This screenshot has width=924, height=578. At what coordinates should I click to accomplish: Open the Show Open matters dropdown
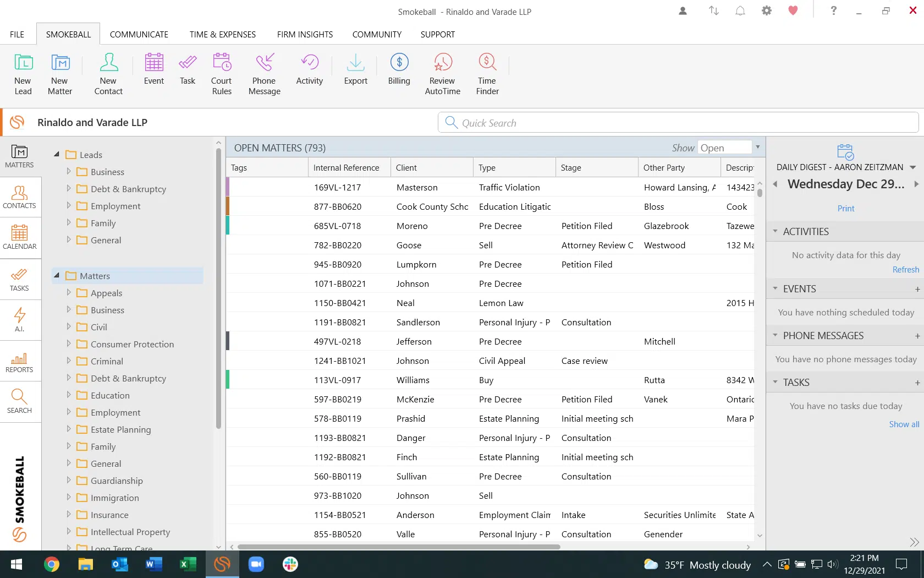coord(757,147)
